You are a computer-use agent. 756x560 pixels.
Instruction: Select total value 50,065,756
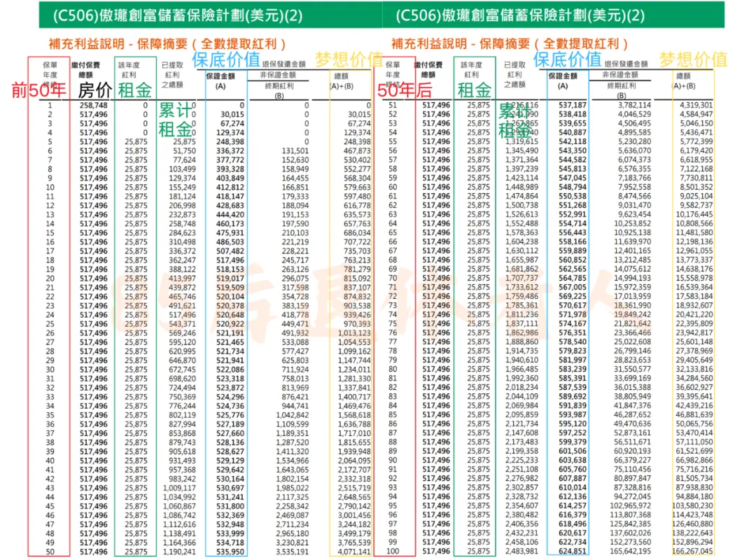click(x=694, y=424)
